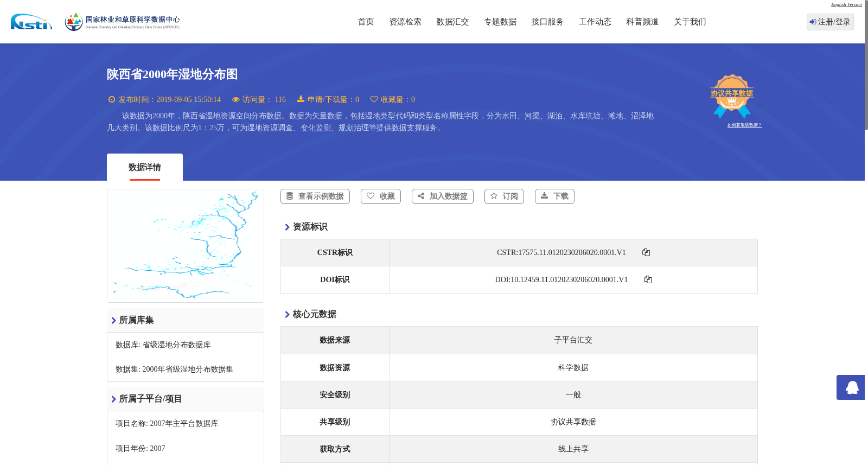The height and width of the screenshot is (465, 868).
Task: Click the value CSTR:17575.11.0120230206020.0001.V1
Action: click(561, 253)
